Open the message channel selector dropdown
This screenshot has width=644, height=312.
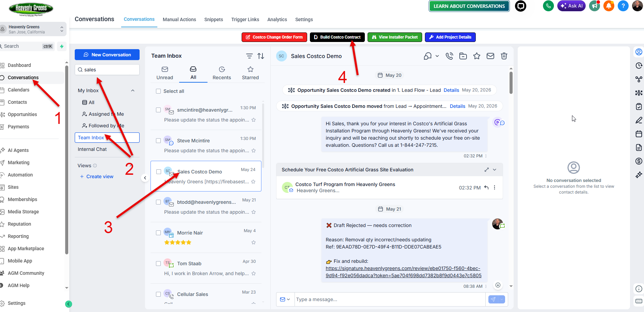pos(285,299)
